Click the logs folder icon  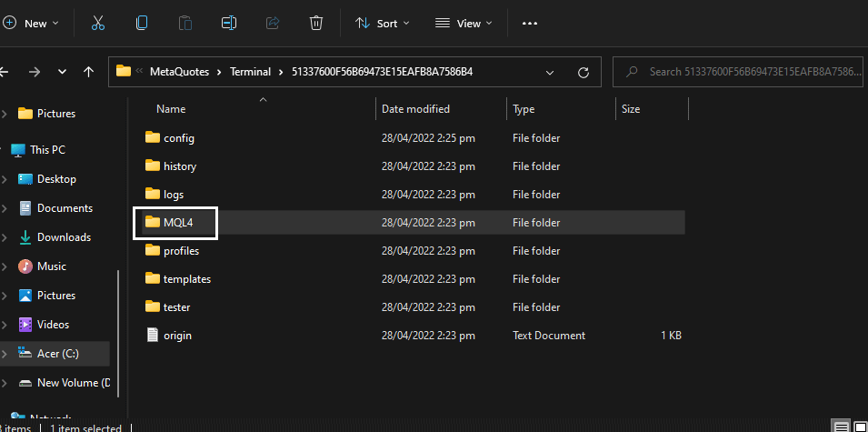pyautogui.click(x=152, y=194)
